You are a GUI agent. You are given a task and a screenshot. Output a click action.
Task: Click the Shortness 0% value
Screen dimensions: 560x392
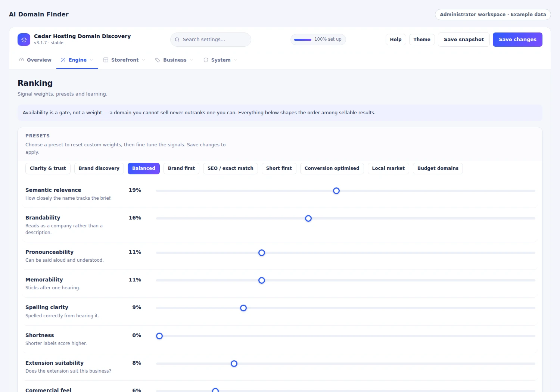coord(137,335)
